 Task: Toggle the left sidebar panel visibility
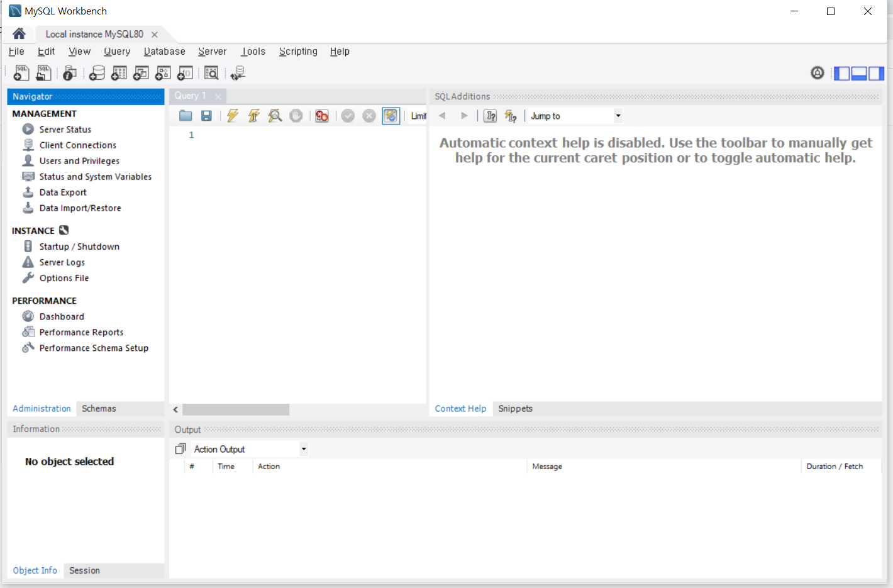(x=842, y=73)
